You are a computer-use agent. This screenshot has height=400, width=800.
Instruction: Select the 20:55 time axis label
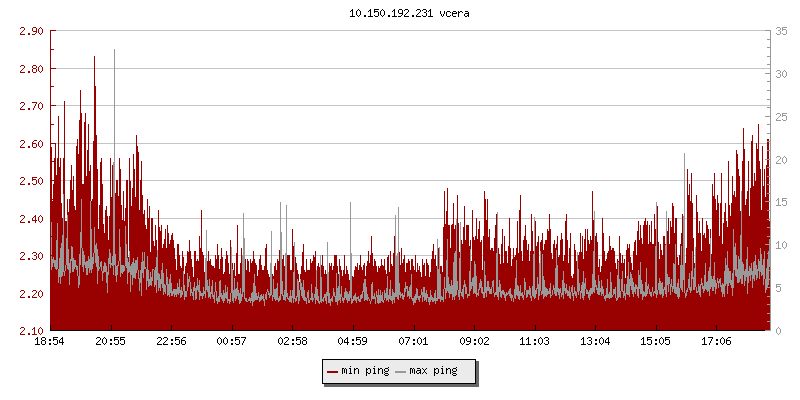pos(111,342)
